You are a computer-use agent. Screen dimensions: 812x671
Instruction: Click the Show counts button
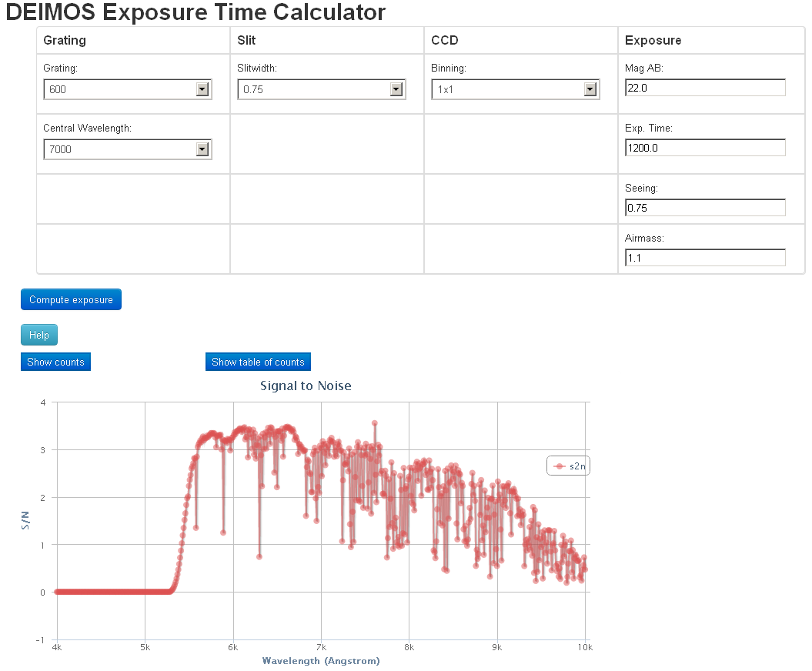55,362
